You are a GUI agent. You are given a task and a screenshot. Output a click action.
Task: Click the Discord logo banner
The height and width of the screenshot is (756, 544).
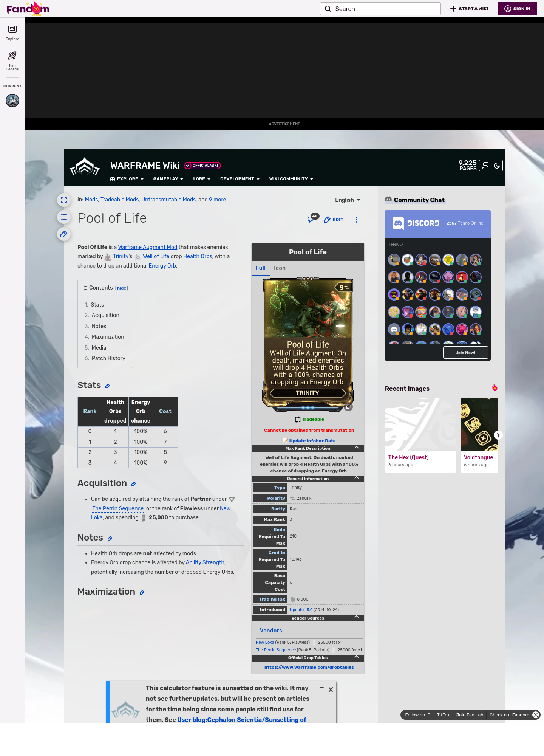pyautogui.click(x=416, y=223)
